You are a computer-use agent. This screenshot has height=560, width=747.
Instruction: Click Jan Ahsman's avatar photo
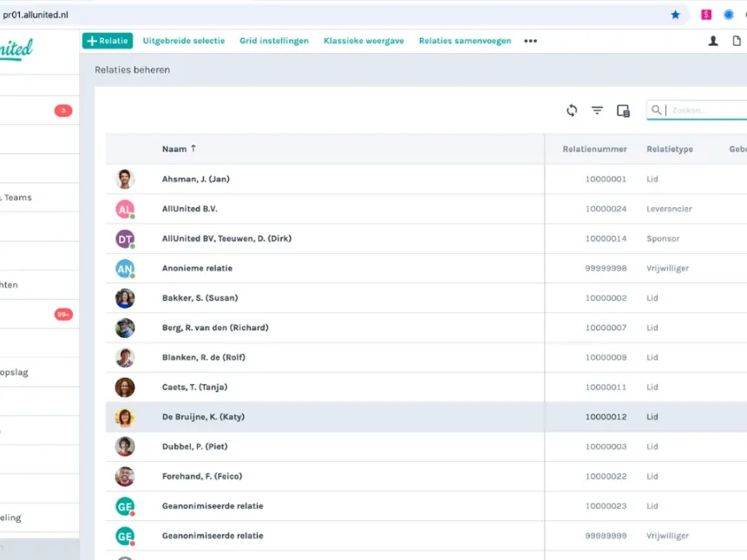click(125, 179)
